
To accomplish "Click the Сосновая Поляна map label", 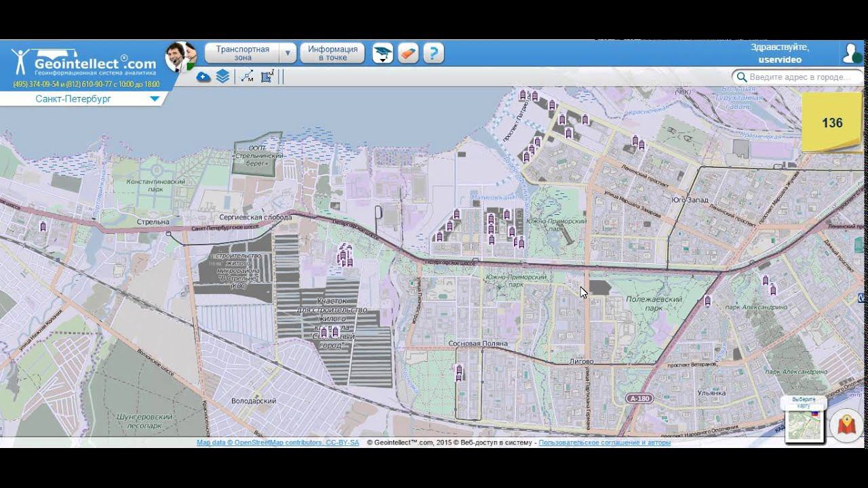I will coord(478,344).
